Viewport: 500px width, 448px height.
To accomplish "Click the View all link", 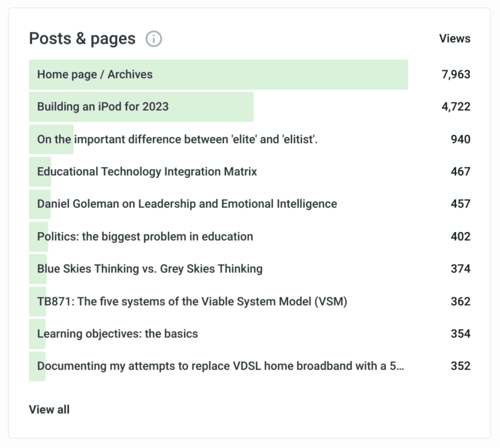I will [x=49, y=410].
